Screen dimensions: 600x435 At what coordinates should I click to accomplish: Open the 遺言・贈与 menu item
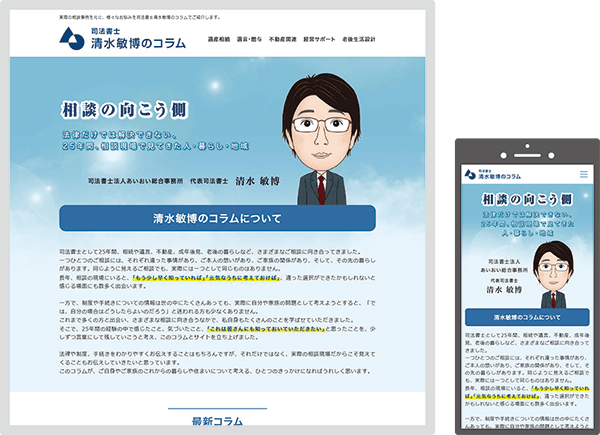(x=249, y=39)
